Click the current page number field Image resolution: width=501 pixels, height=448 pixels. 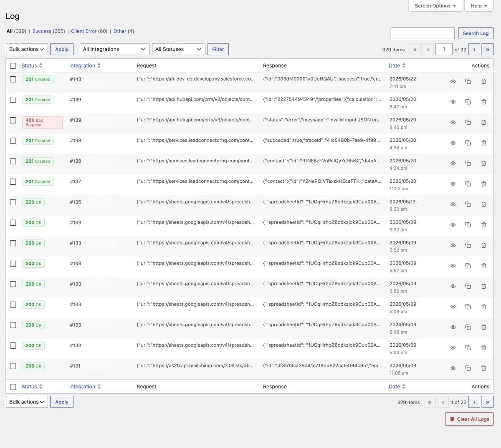[x=444, y=49]
